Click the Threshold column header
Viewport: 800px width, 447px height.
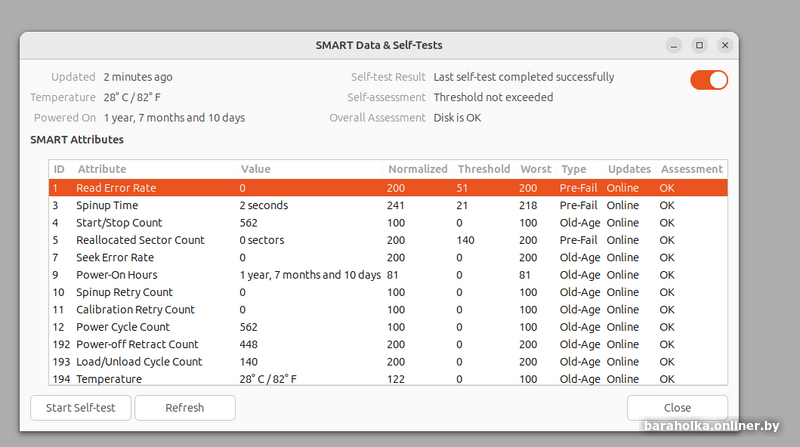[483, 169]
